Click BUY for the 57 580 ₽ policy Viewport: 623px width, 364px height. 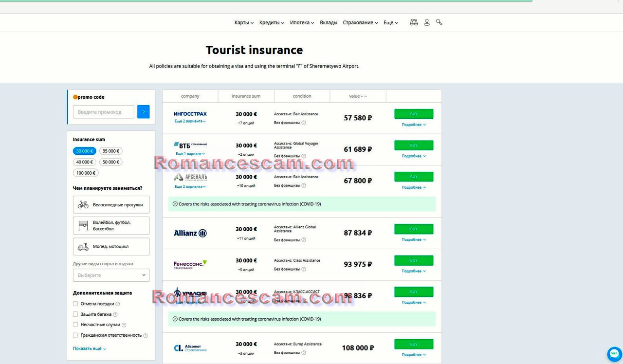click(x=414, y=114)
